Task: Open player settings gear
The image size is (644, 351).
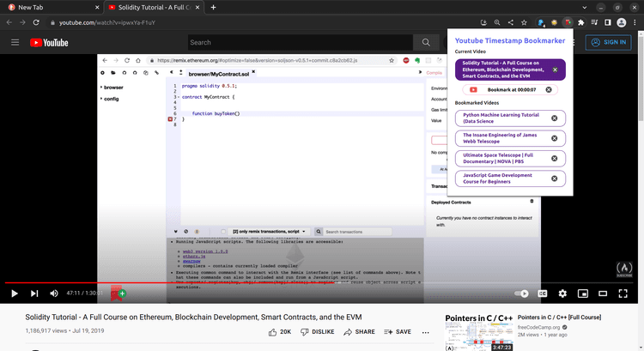Action: [x=562, y=294]
